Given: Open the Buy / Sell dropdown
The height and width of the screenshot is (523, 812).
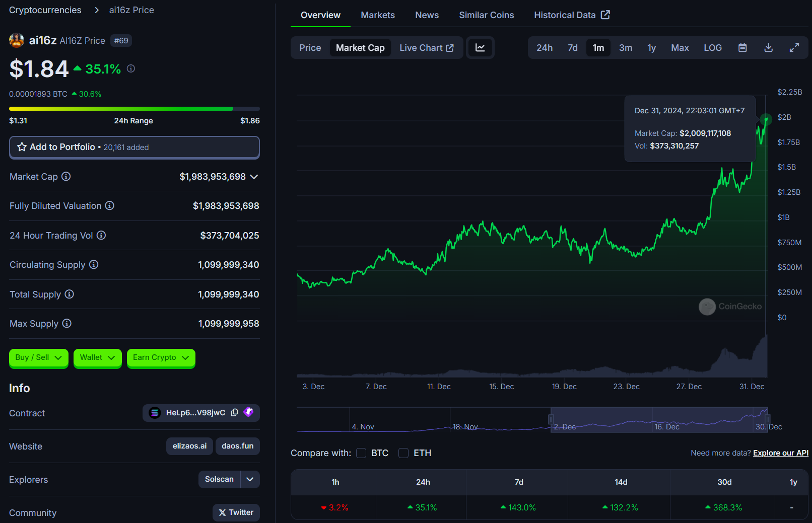Looking at the screenshot, I should tap(39, 358).
